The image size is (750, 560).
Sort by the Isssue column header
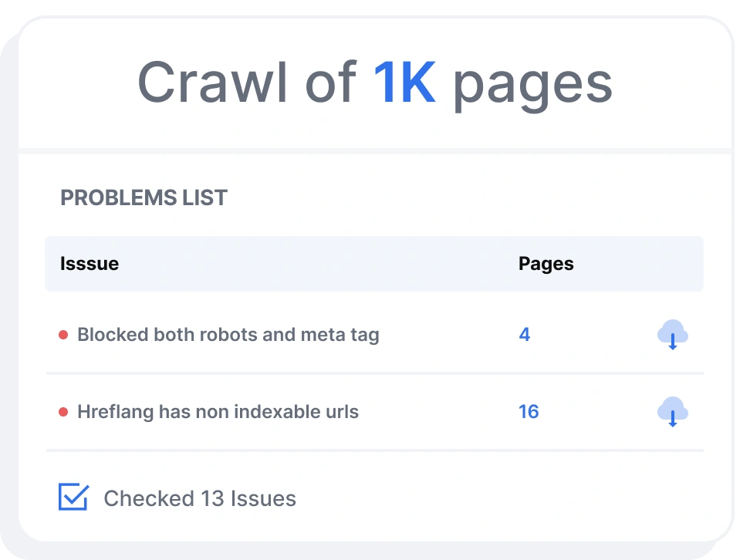tap(90, 264)
